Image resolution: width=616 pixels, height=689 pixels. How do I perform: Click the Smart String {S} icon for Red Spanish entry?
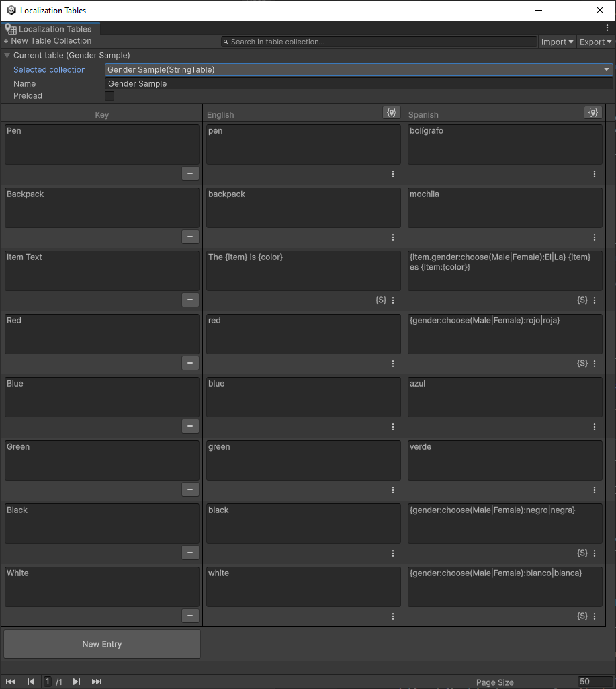click(x=582, y=363)
